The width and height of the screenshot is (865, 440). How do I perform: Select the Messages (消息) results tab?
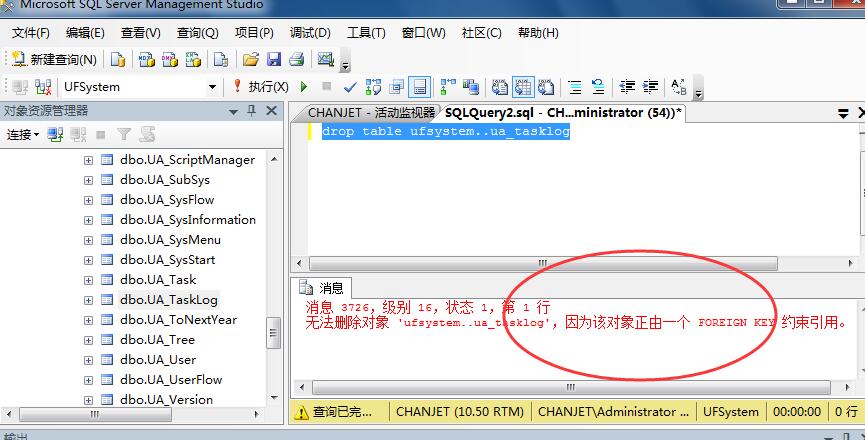(x=322, y=288)
